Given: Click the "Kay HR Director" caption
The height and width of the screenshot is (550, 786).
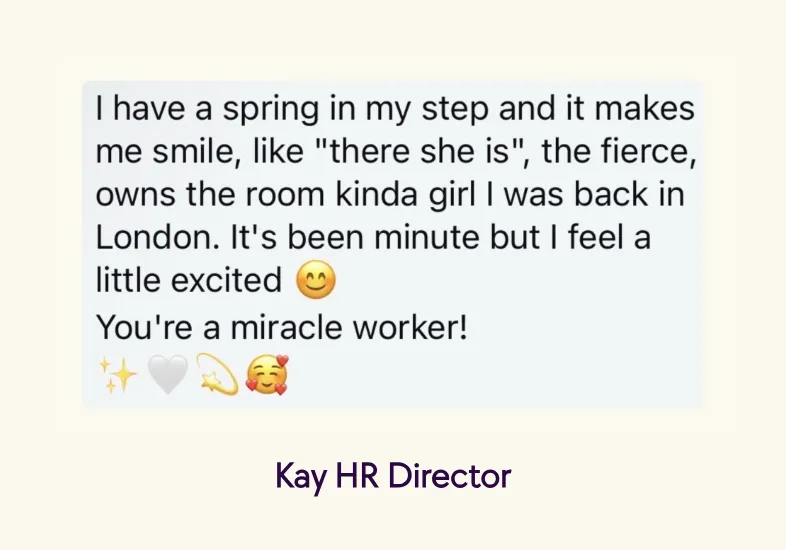Looking at the screenshot, I should point(393,476).
